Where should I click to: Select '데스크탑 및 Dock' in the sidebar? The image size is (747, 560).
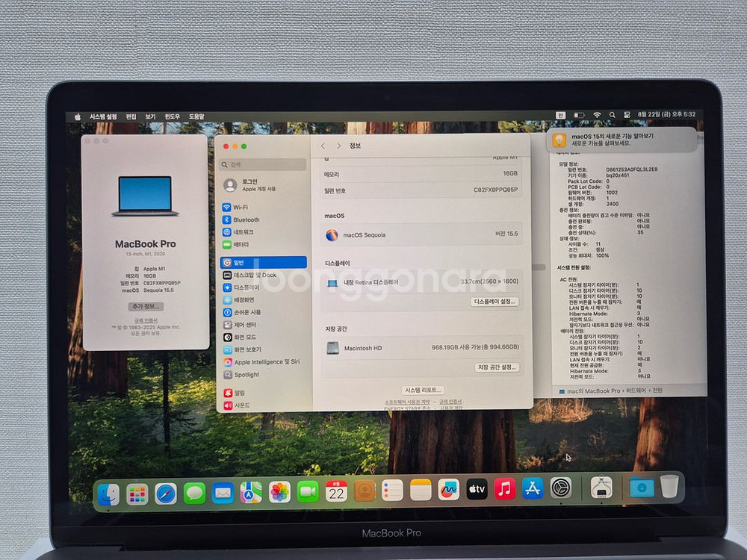tap(263, 276)
